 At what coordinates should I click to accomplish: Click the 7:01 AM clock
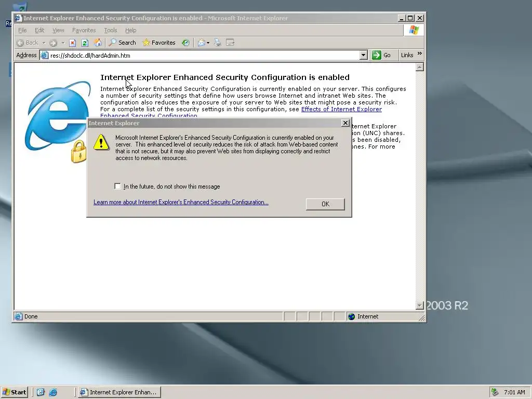click(514, 392)
